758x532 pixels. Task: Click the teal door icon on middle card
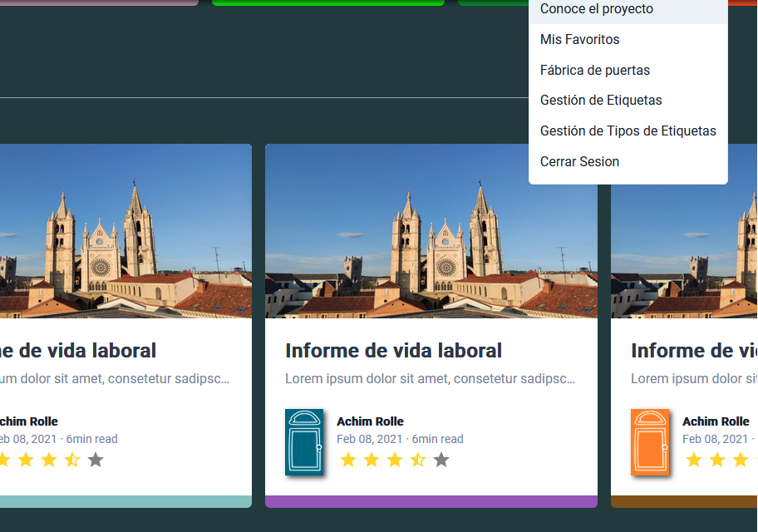[x=304, y=442]
